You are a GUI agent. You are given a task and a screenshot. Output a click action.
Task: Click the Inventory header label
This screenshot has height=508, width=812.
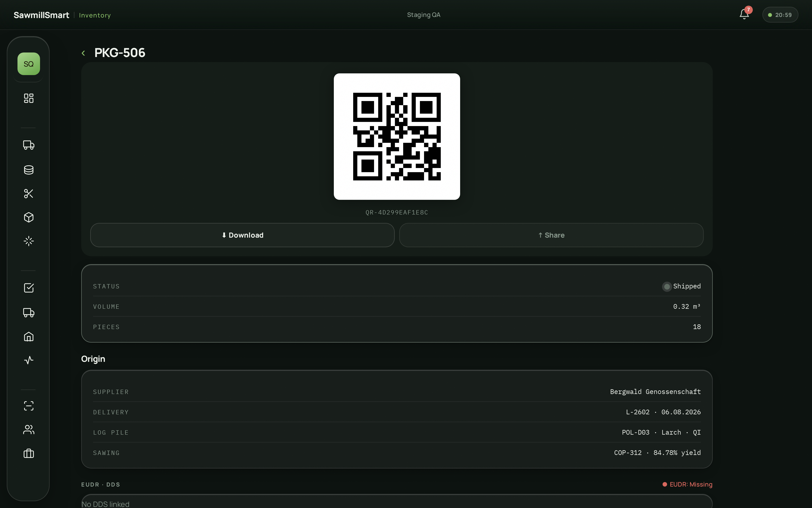point(95,15)
